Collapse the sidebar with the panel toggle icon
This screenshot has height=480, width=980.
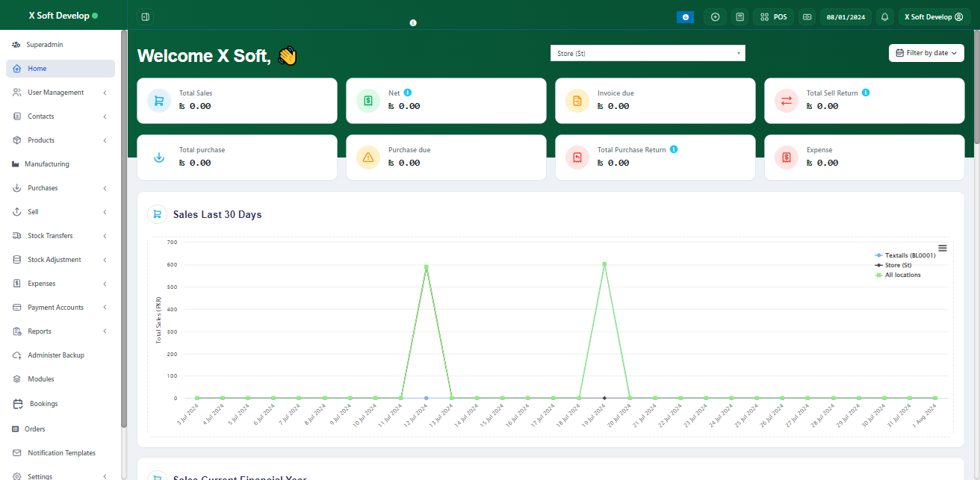pyautogui.click(x=145, y=16)
